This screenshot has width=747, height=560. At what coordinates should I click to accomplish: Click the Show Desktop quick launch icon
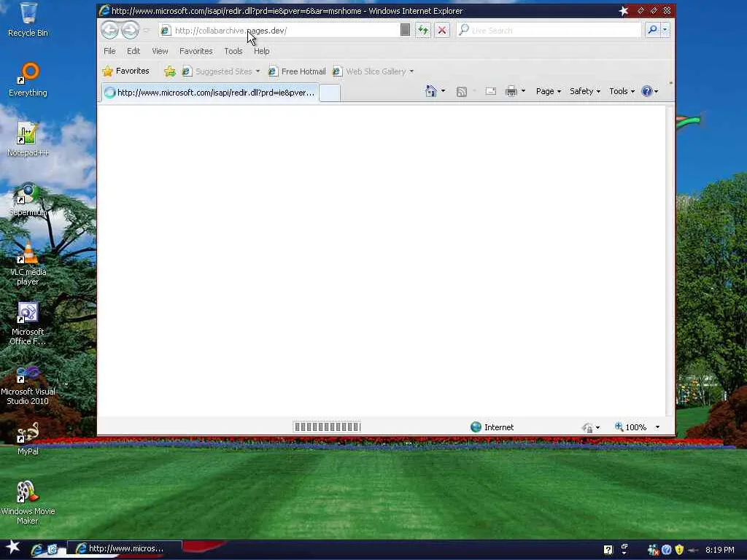(x=52, y=550)
